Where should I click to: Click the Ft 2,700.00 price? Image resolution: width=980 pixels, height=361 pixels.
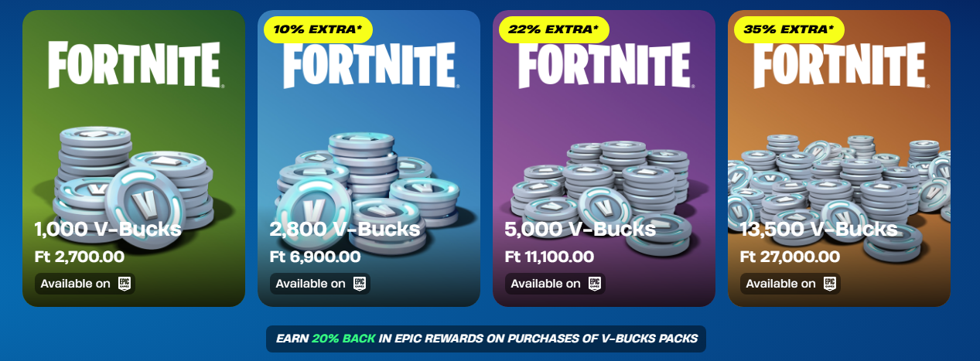pyautogui.click(x=80, y=256)
